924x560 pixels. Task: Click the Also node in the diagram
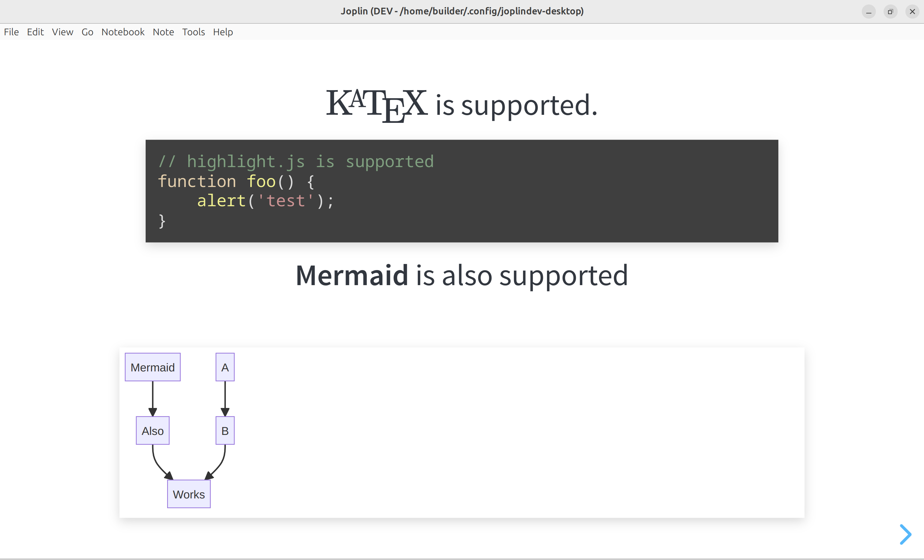tap(152, 431)
